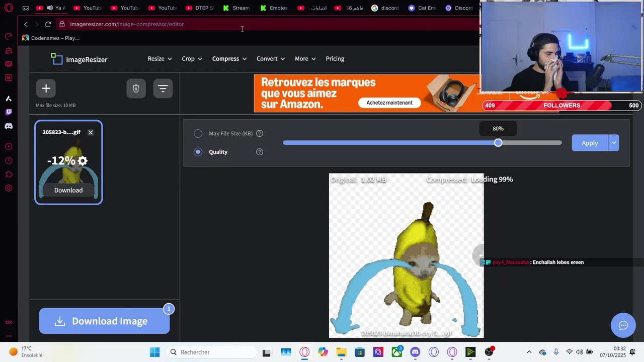Apply the compression settings
Image resolution: width=644 pixels, height=362 pixels.
[x=590, y=143]
